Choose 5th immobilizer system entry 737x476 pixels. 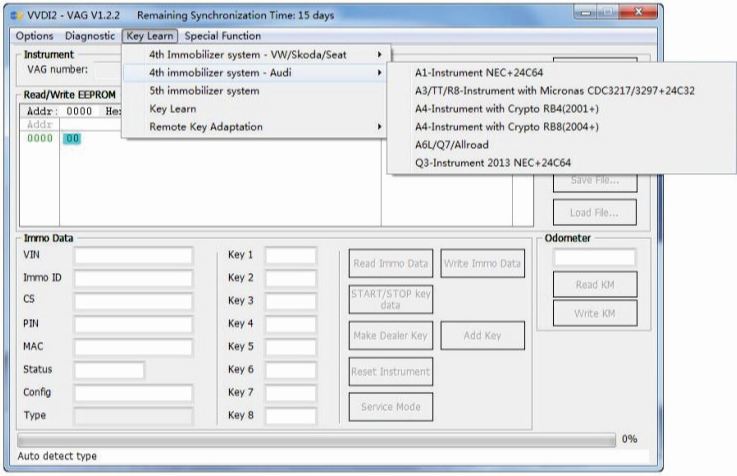tap(256, 91)
